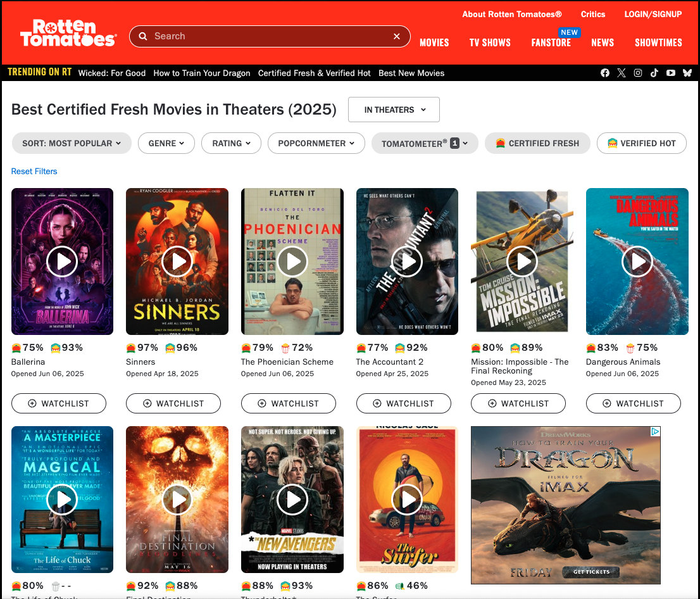The width and height of the screenshot is (700, 599).
Task: Toggle the Verified Hot filter
Action: [642, 143]
